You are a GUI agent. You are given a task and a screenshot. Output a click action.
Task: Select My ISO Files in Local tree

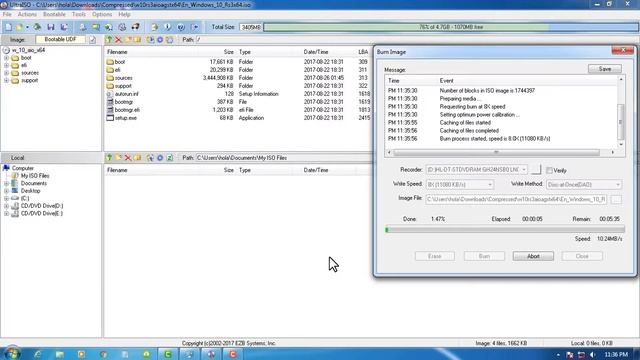coord(35,176)
